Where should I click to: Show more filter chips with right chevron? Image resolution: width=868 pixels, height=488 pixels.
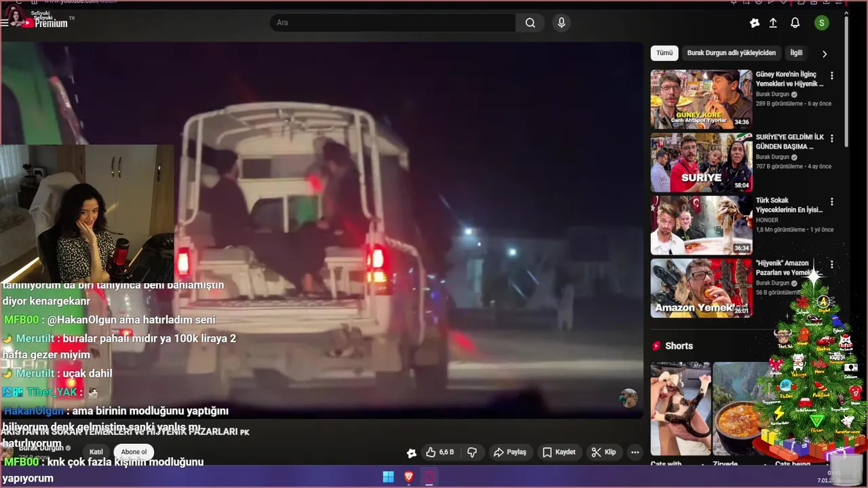pos(825,54)
